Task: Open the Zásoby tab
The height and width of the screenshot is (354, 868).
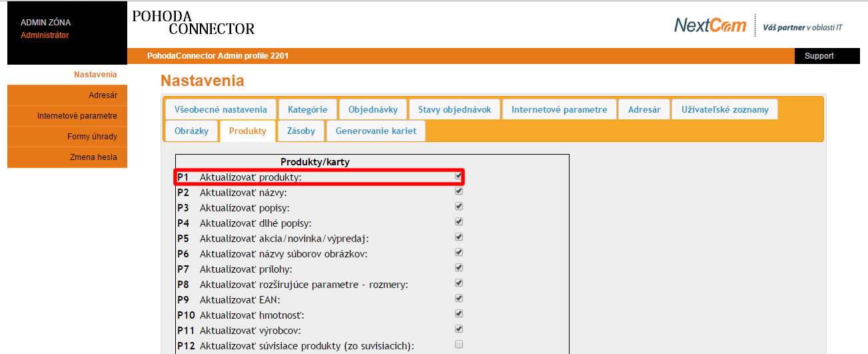Action: point(301,131)
